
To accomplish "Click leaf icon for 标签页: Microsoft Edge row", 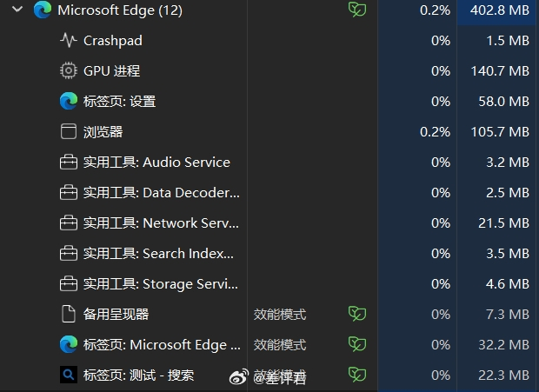I will coord(357,344).
